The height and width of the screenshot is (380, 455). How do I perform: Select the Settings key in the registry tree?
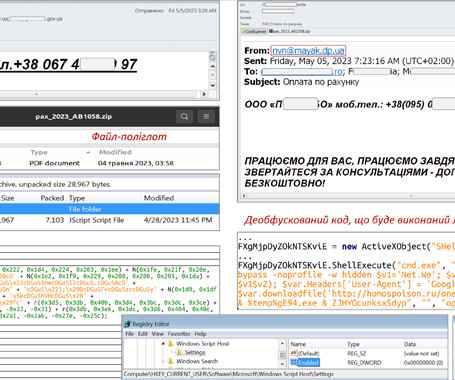(x=195, y=352)
